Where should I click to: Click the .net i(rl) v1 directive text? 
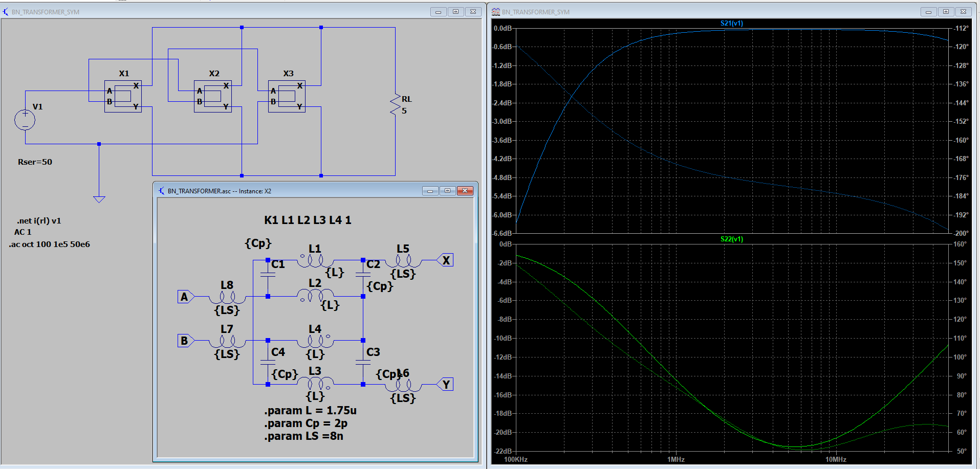coord(39,221)
